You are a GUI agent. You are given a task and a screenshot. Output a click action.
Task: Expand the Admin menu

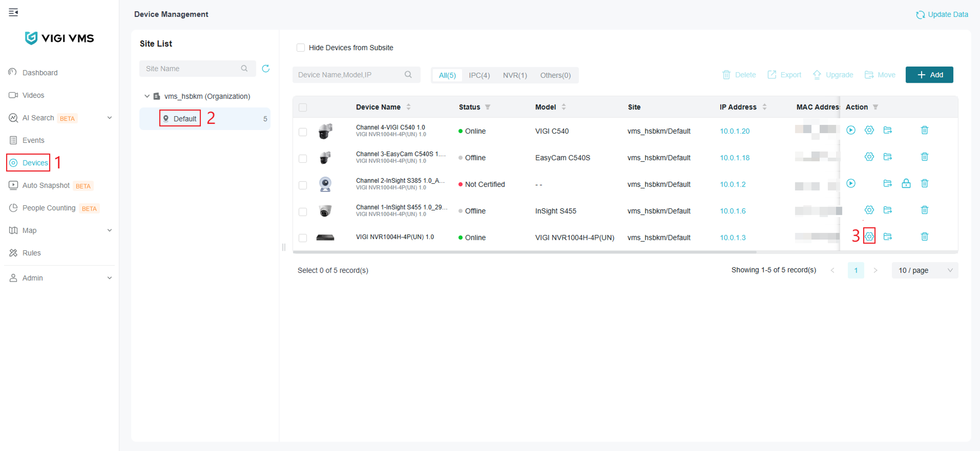point(110,278)
